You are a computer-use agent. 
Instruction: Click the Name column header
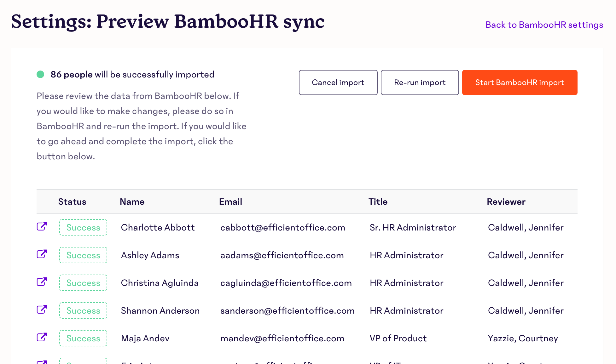(132, 202)
